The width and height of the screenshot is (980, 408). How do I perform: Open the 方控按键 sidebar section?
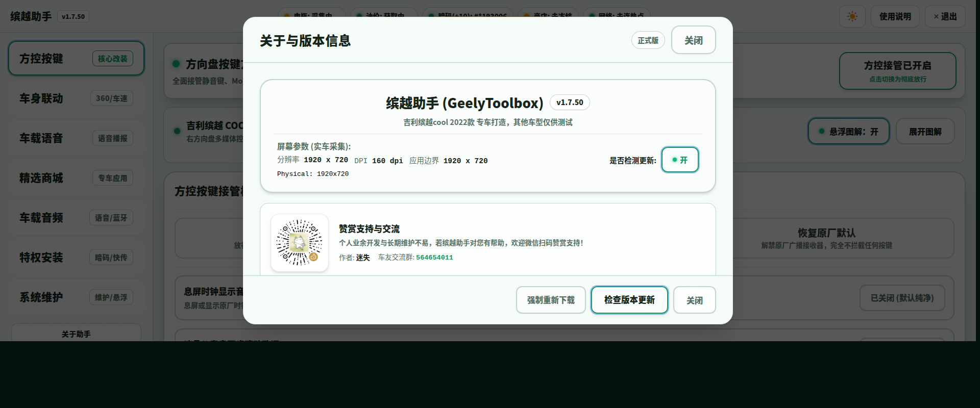coord(76,59)
